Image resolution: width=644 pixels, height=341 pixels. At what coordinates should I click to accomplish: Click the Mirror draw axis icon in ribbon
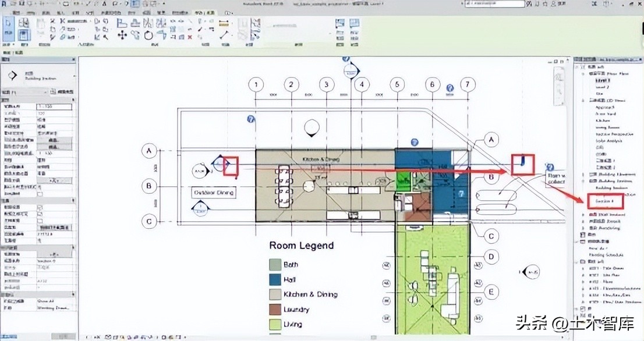(x=161, y=23)
